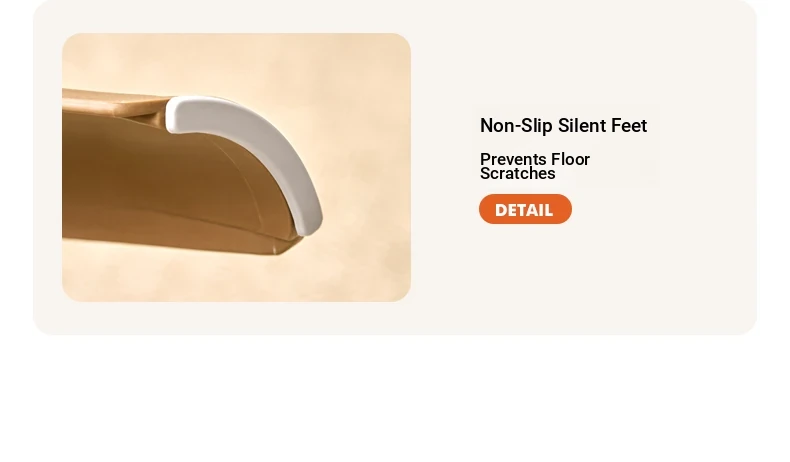Click the word 'Feet' in the heading
790x462 pixels.
(629, 125)
